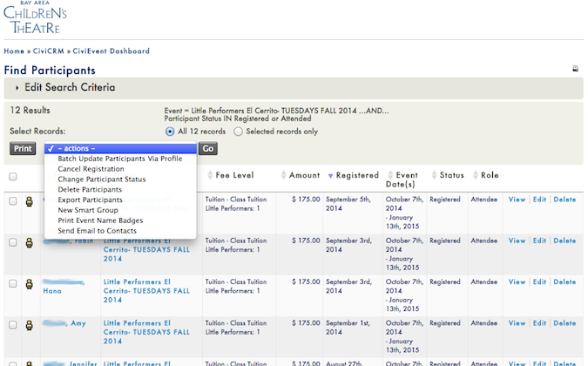This screenshot has height=366, width=588.
Task: Choose the 'Selected records only' option
Action: click(238, 132)
